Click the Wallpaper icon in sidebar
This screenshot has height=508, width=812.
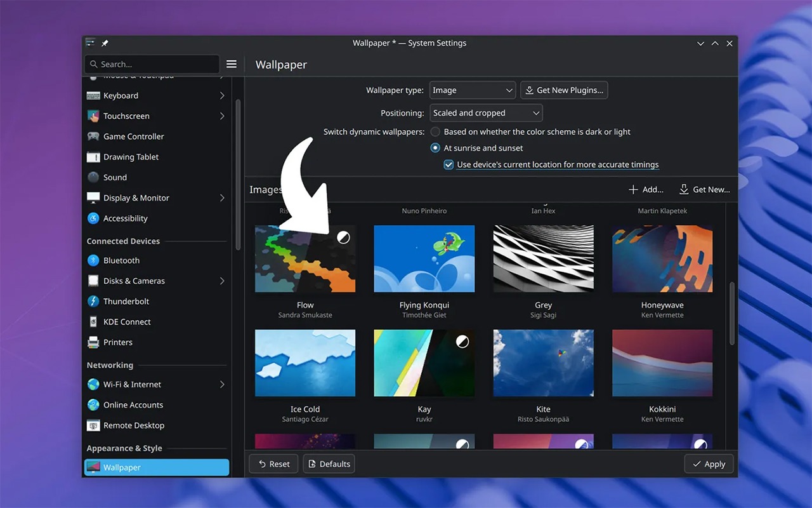93,467
